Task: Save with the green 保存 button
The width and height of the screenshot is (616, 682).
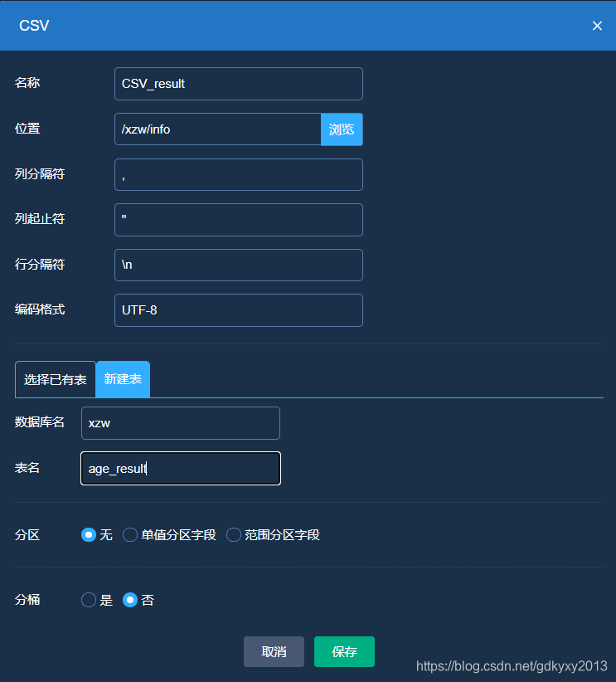Action: 344,651
